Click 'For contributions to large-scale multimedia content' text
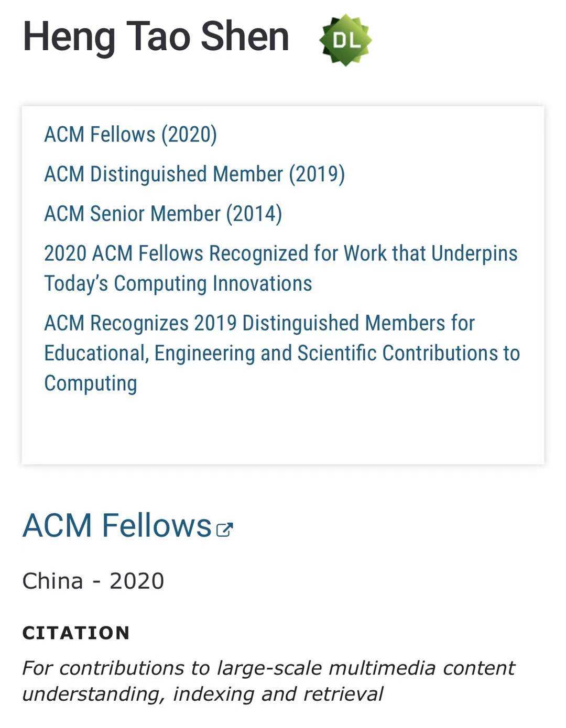The height and width of the screenshot is (728, 566). 268,668
